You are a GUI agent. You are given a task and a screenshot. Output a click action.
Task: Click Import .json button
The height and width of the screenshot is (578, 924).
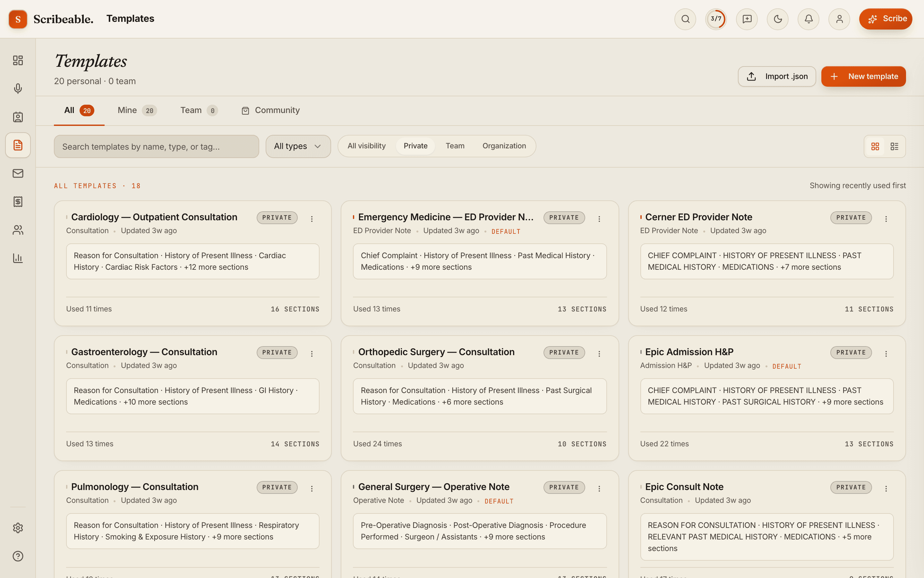coord(777,76)
